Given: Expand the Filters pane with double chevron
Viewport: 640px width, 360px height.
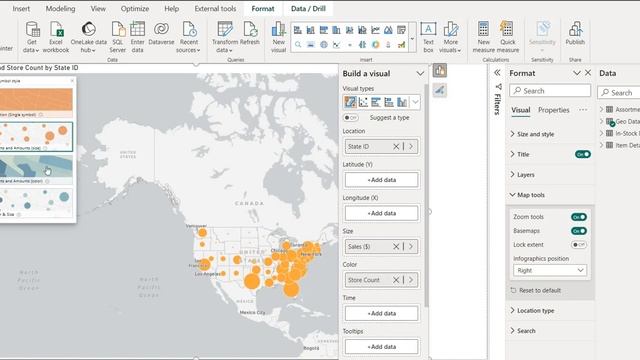Looking at the screenshot, I should [x=497, y=73].
